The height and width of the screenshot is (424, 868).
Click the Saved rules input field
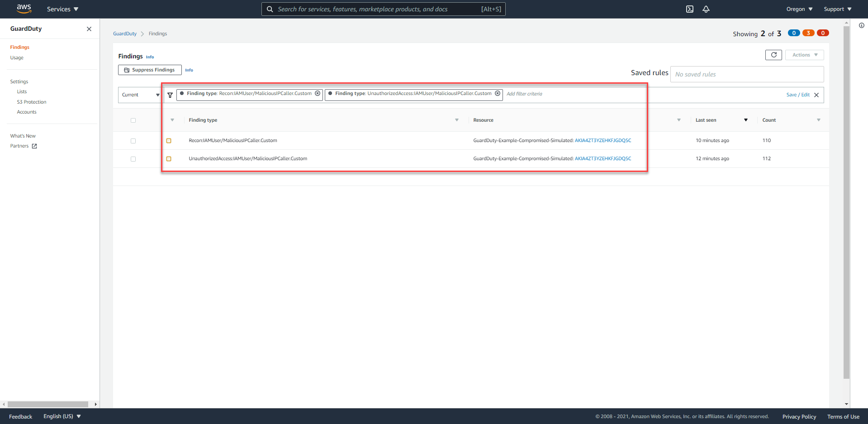(747, 74)
